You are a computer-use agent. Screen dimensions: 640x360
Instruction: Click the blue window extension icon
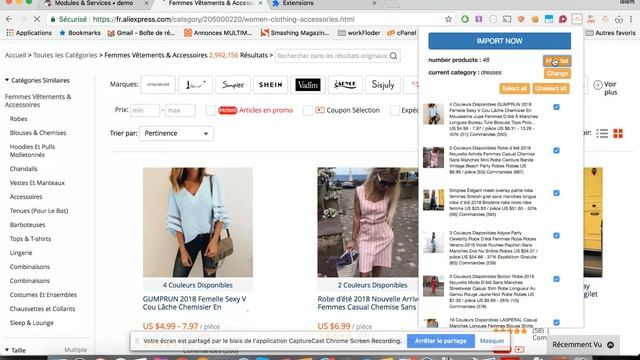(x=549, y=19)
